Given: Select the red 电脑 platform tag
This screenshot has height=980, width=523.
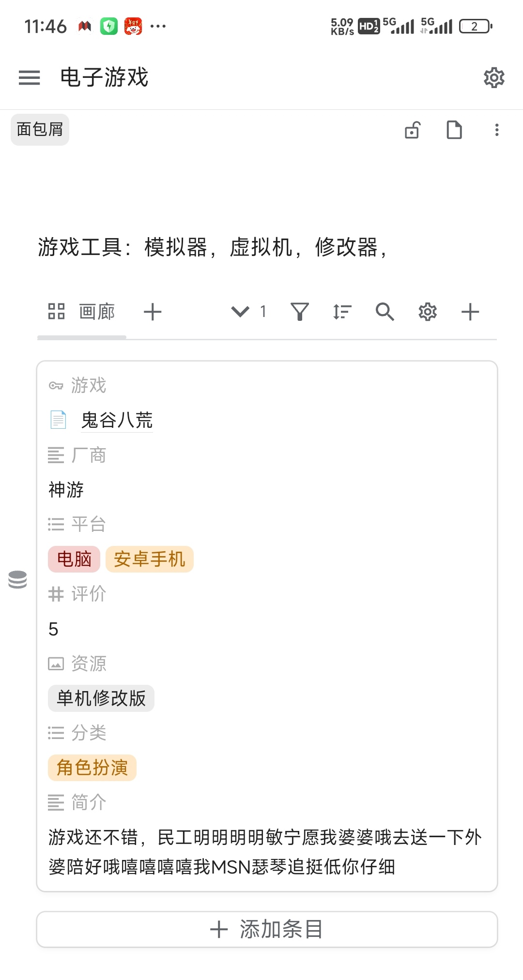Looking at the screenshot, I should pyautogui.click(x=74, y=559).
